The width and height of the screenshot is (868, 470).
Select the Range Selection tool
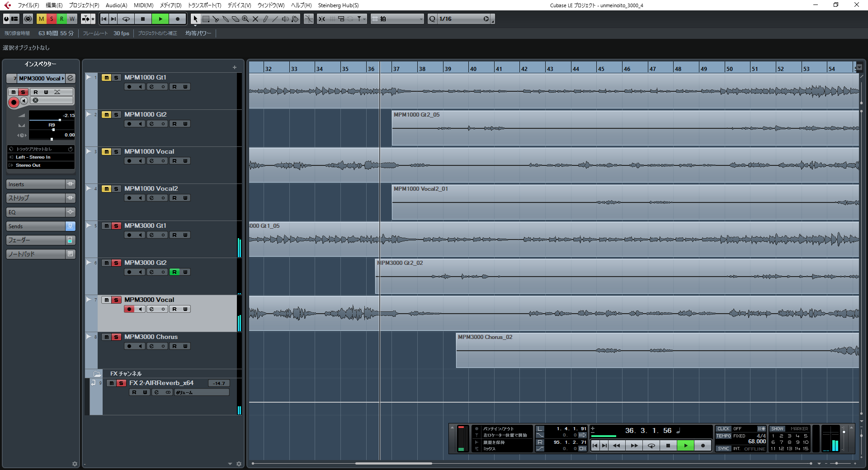(206, 19)
